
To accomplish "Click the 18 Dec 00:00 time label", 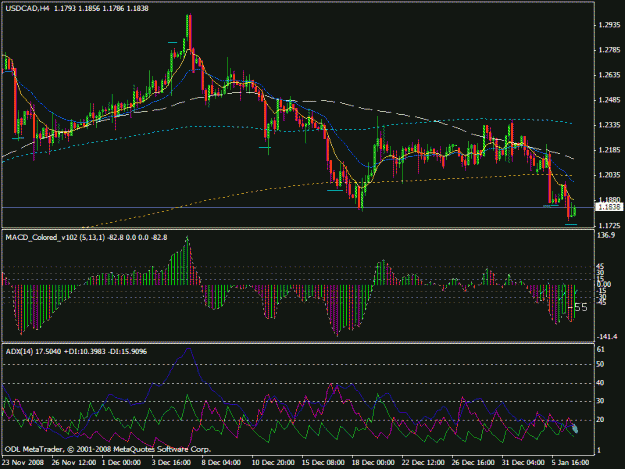I will point(373,463).
